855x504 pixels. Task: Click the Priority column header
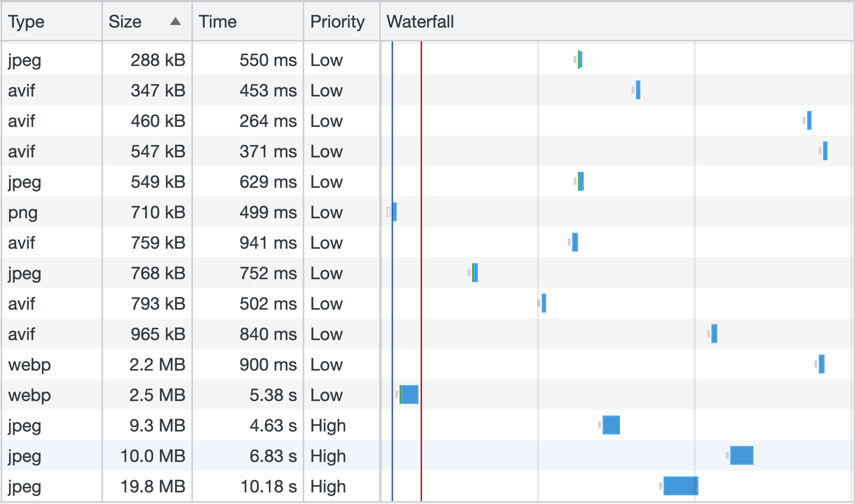point(337,22)
